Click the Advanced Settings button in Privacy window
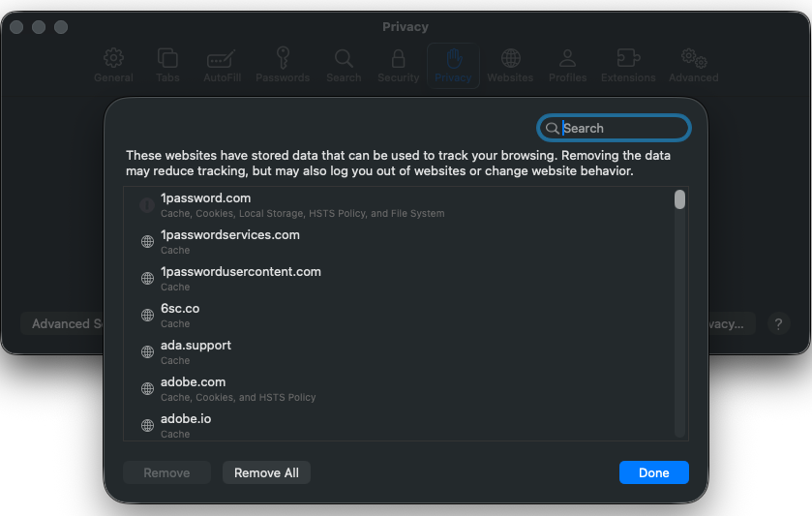Viewport: 812px width, 516px height. click(x=62, y=323)
